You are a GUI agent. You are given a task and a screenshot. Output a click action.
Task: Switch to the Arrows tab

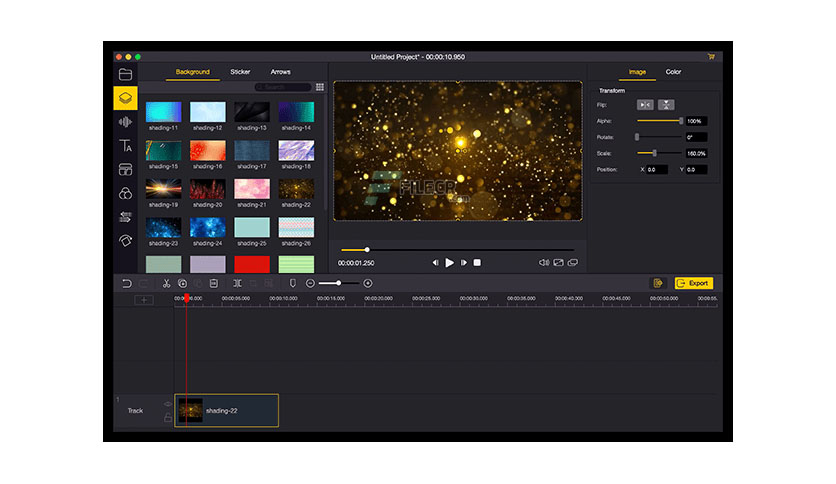pyautogui.click(x=280, y=72)
